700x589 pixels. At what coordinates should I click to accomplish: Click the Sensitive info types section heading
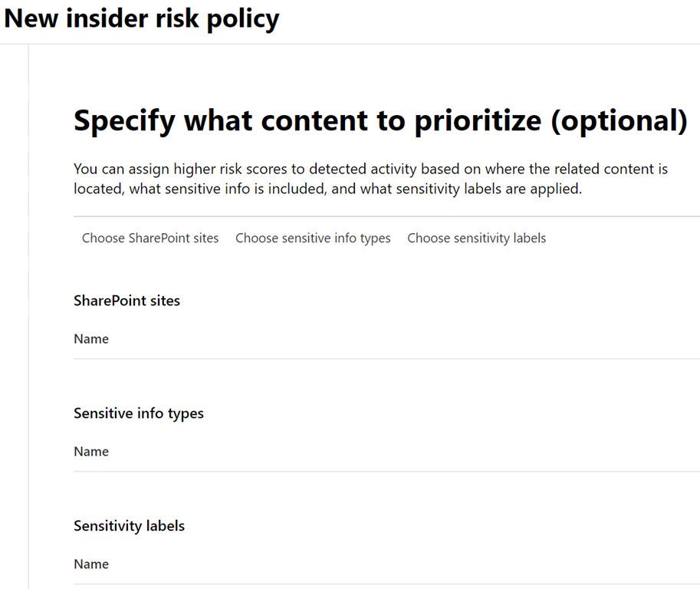(139, 413)
